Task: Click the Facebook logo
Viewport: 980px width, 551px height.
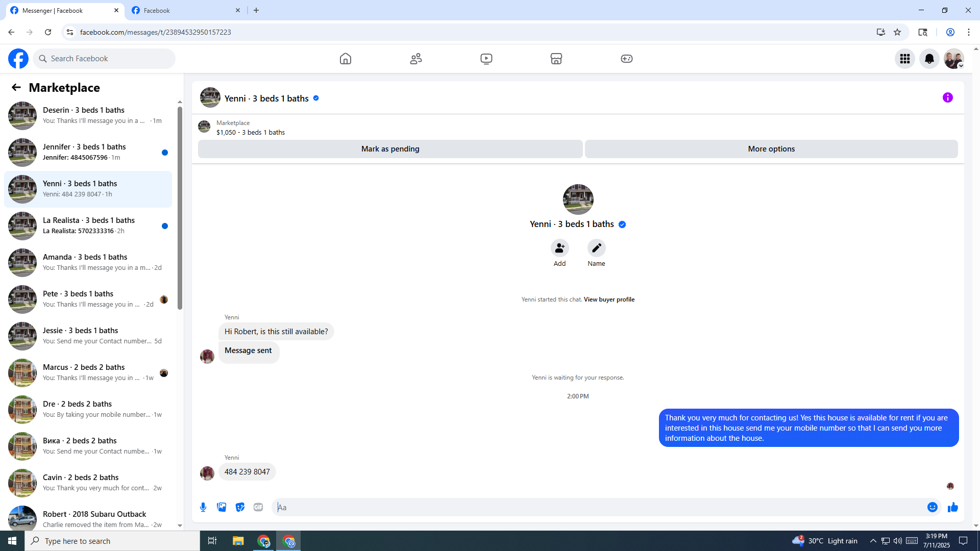Action: pos(18,59)
